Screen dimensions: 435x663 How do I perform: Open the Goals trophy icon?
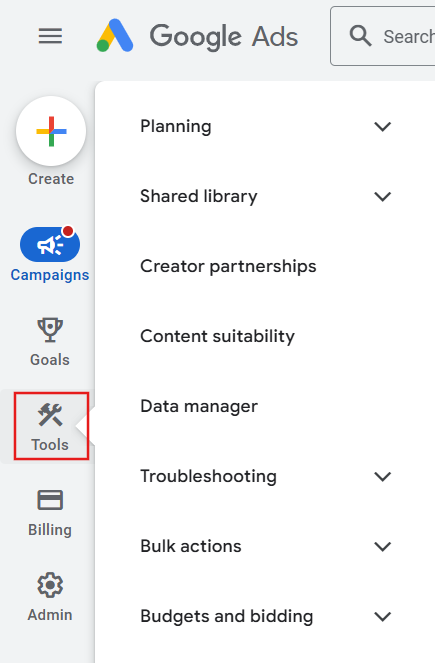[x=50, y=330]
